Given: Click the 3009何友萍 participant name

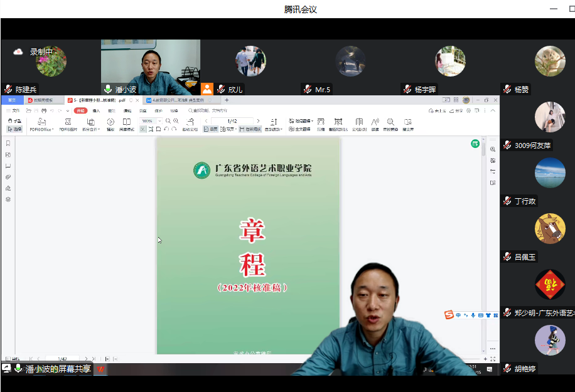Looking at the screenshot, I should click(532, 146).
